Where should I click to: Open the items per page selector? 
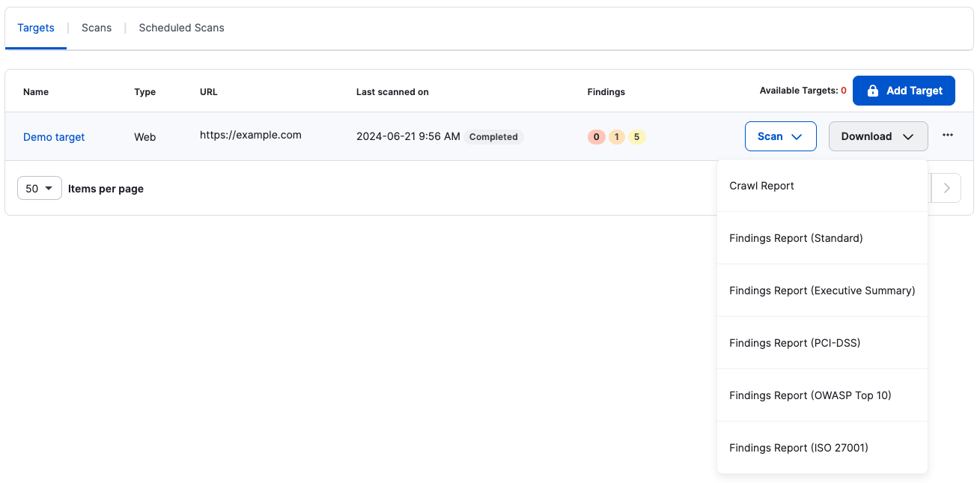coord(39,189)
